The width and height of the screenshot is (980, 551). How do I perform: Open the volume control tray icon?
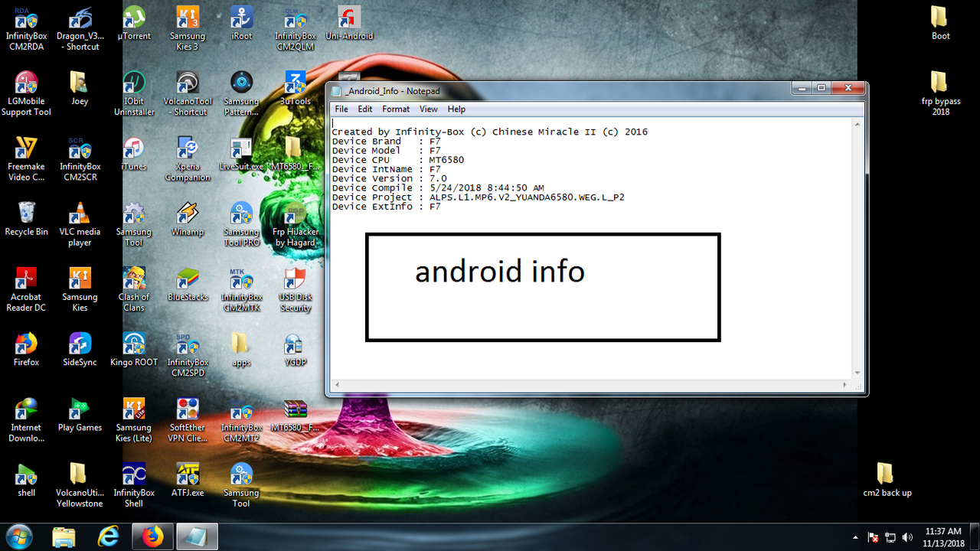click(907, 537)
